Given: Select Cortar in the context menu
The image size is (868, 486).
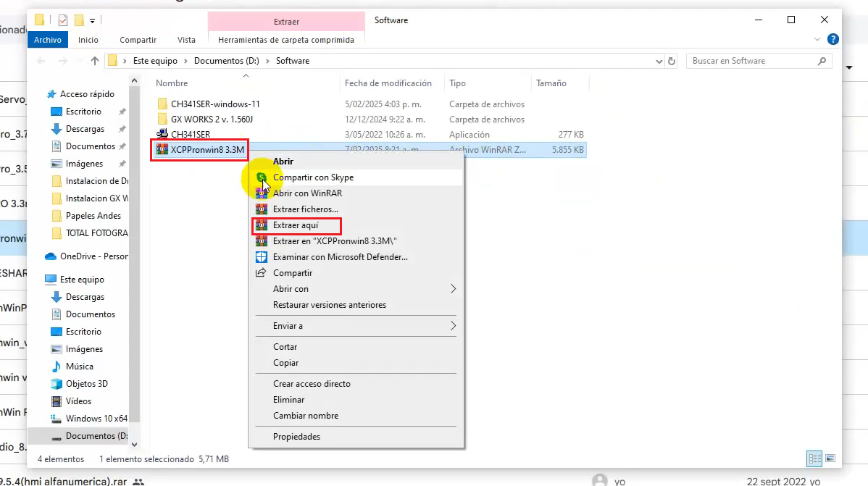Looking at the screenshot, I should (x=285, y=347).
